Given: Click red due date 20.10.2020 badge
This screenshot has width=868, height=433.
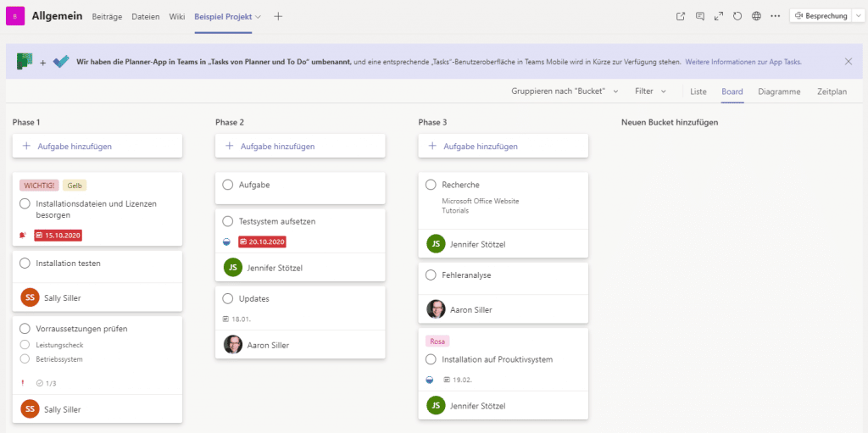Looking at the screenshot, I should pyautogui.click(x=263, y=241).
